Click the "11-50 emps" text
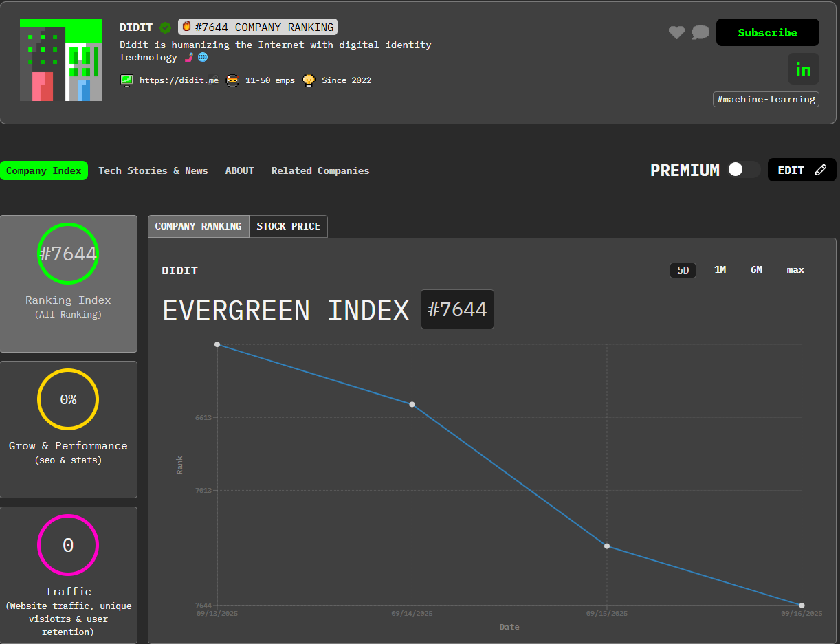Screen dimensions: 840x644 pos(270,80)
